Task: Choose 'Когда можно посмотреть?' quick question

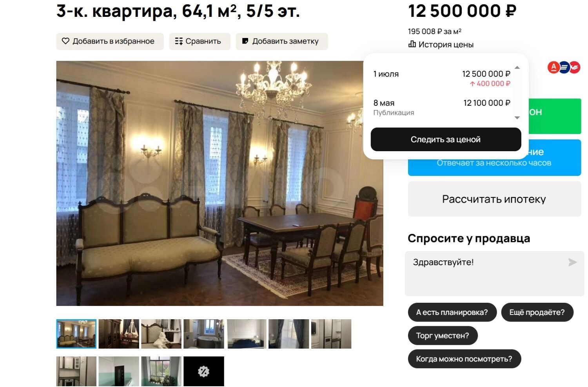Action: point(464,359)
